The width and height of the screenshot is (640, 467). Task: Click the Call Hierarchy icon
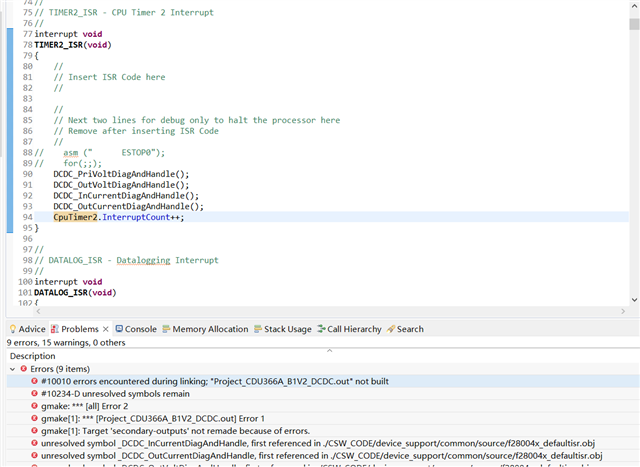pos(321,329)
